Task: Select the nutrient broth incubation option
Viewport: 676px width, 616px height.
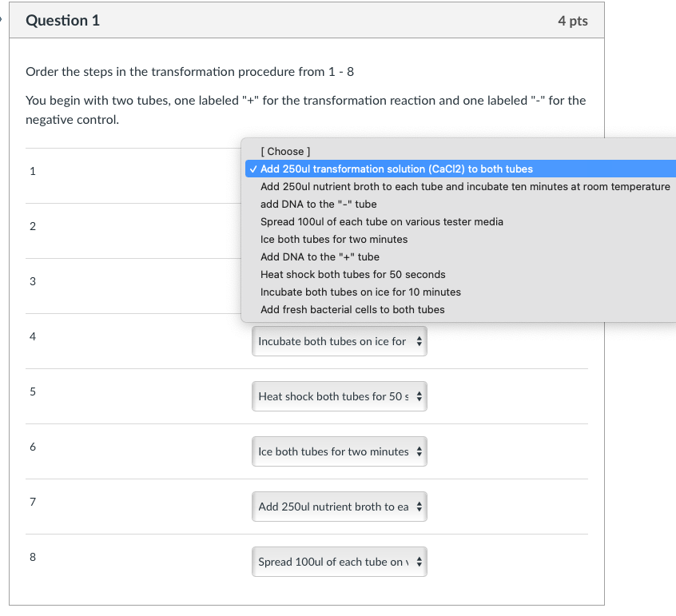Action: 463,186
